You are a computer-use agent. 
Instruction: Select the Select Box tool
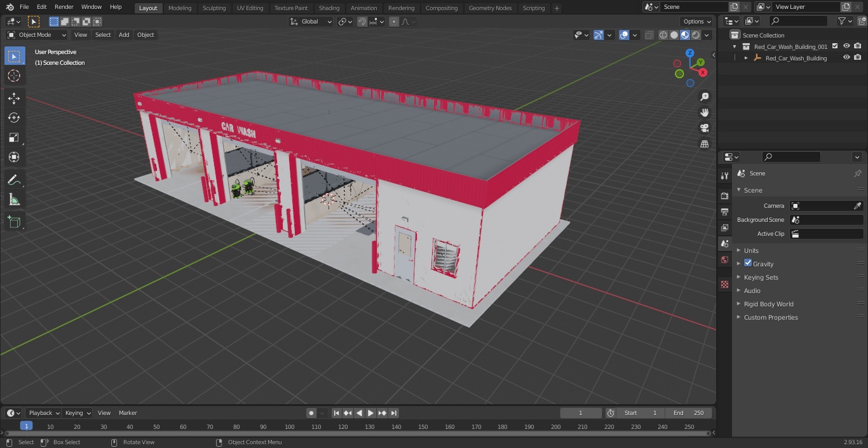pyautogui.click(x=14, y=56)
